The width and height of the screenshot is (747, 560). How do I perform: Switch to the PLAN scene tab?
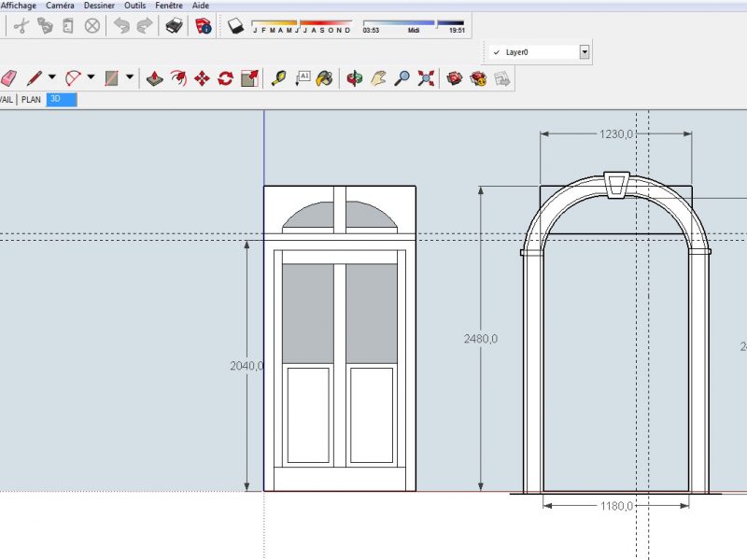(x=31, y=100)
